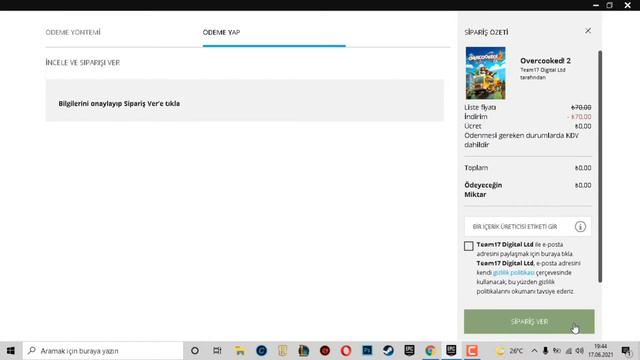Show hidden system tray icons
This screenshot has width=640, height=360.
534,351
